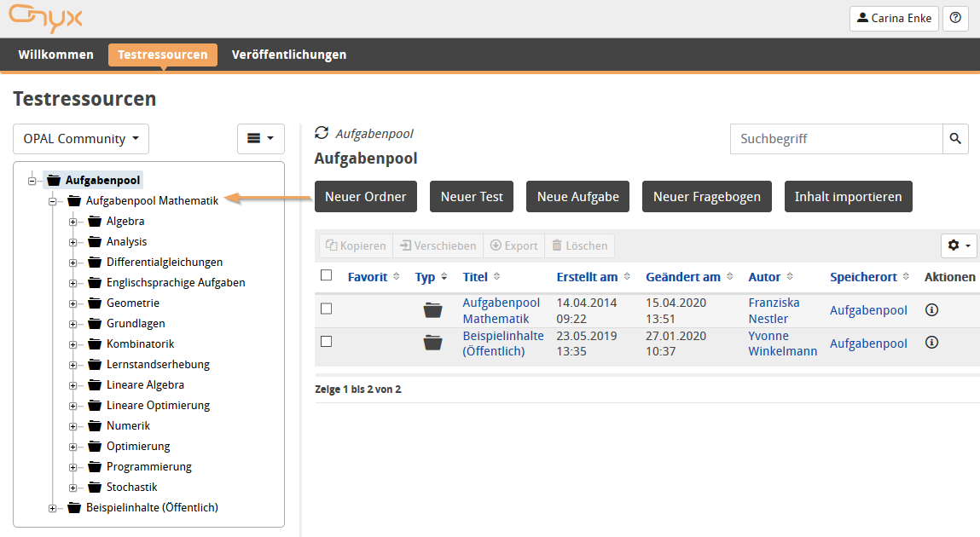Click the Löschen trash icon
This screenshot has width=980, height=537.
pyautogui.click(x=579, y=245)
